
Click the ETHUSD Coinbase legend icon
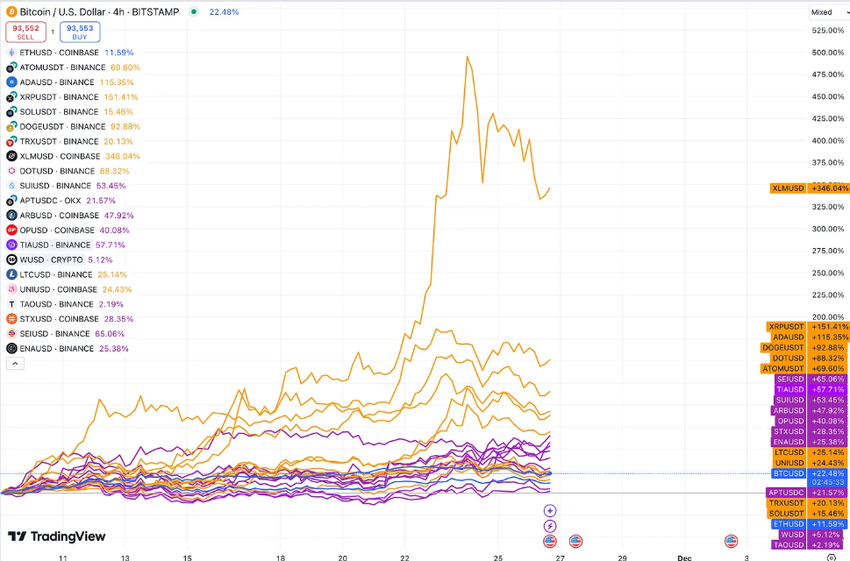(11, 53)
